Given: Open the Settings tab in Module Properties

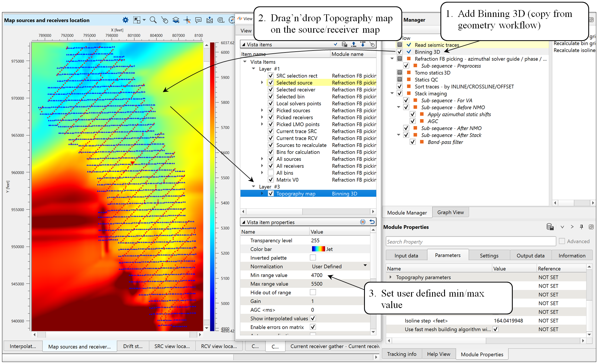Looking at the screenshot, I should click(489, 256).
